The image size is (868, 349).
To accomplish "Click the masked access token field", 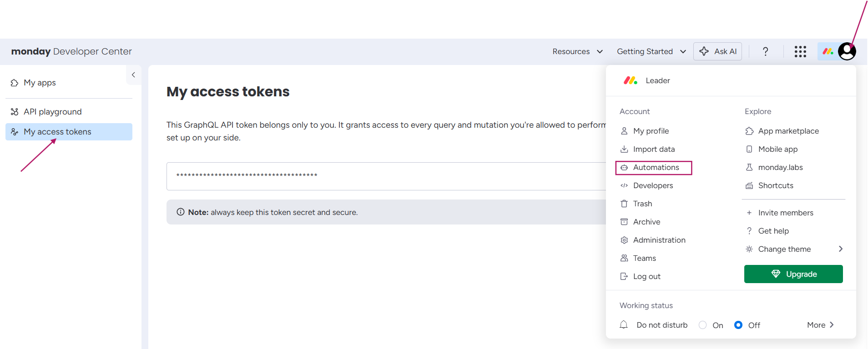I will click(x=386, y=176).
